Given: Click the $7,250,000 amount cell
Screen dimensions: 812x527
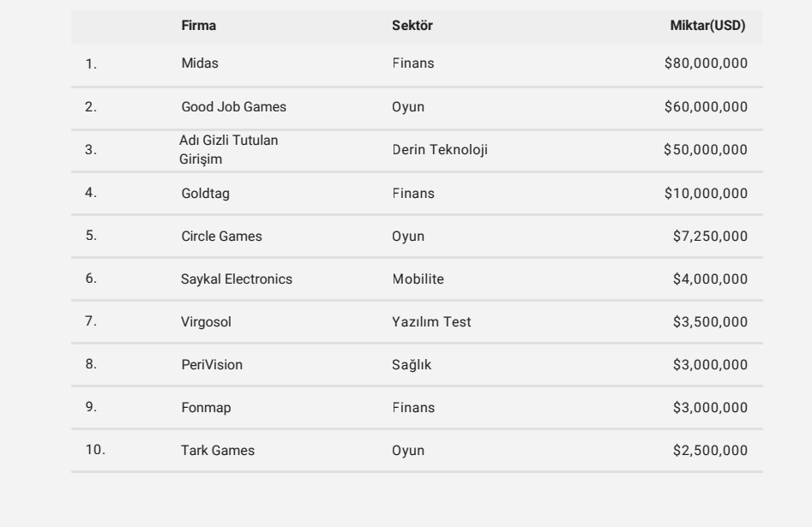Looking at the screenshot, I should 710,237.
